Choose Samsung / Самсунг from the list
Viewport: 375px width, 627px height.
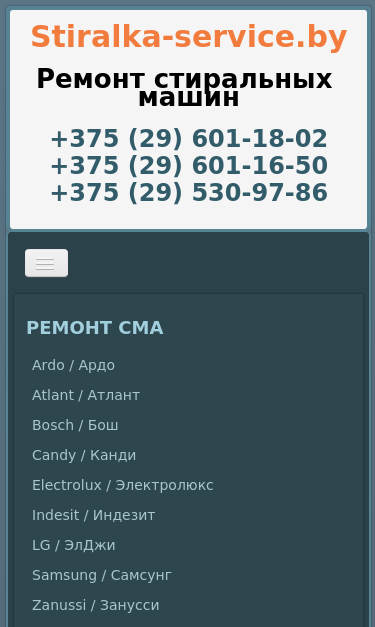coord(102,575)
